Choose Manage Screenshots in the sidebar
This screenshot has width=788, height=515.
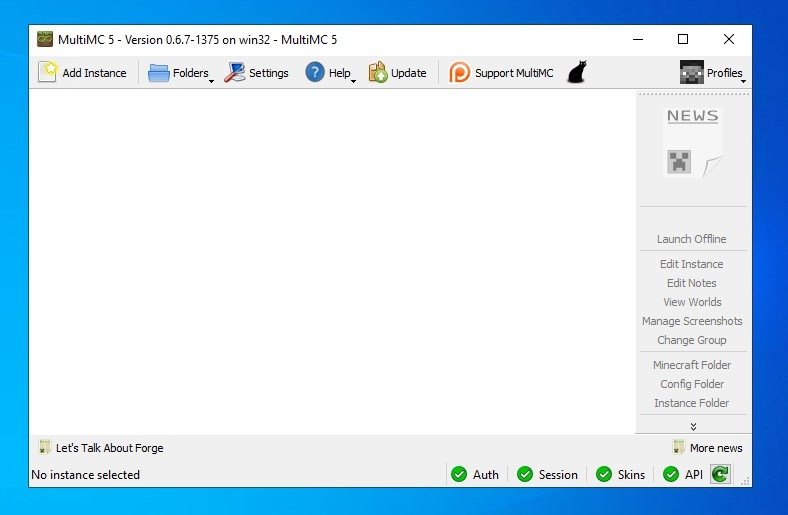[692, 321]
